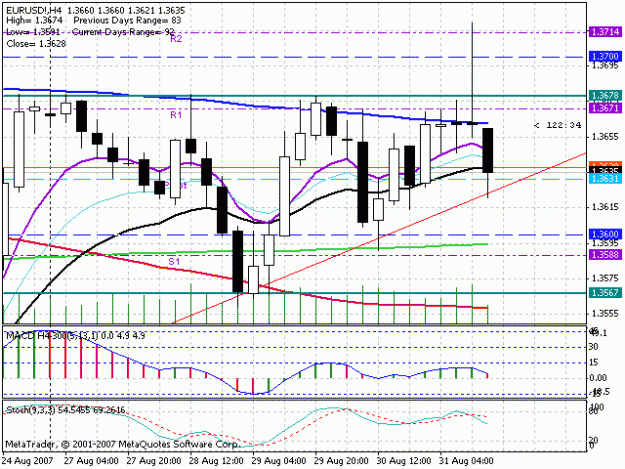Screen dimensions: 625x469
Task: Click the 'Previous Days Range= 83' text
Action: 128,21
